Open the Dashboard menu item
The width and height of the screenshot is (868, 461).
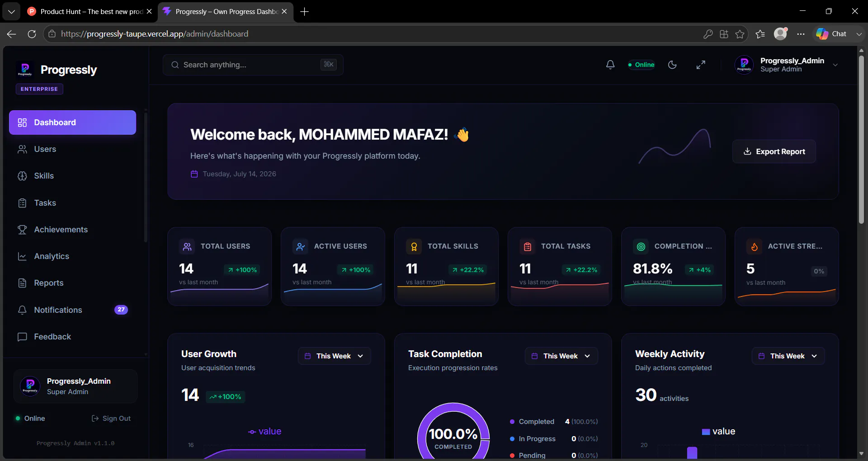pos(72,122)
